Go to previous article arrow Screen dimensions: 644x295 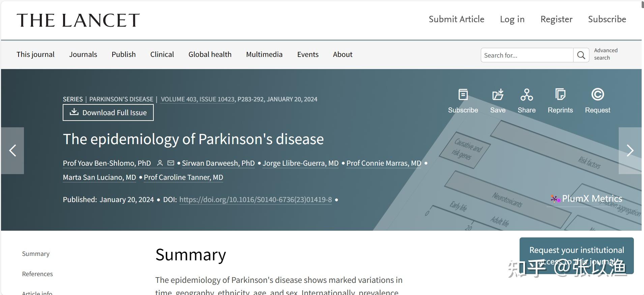(x=12, y=151)
